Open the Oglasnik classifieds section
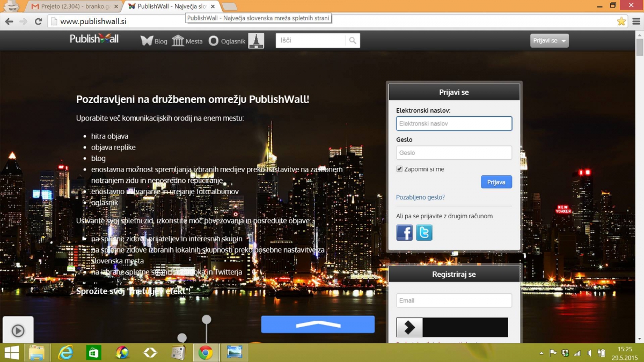This screenshot has height=362, width=644. pyautogui.click(x=227, y=41)
